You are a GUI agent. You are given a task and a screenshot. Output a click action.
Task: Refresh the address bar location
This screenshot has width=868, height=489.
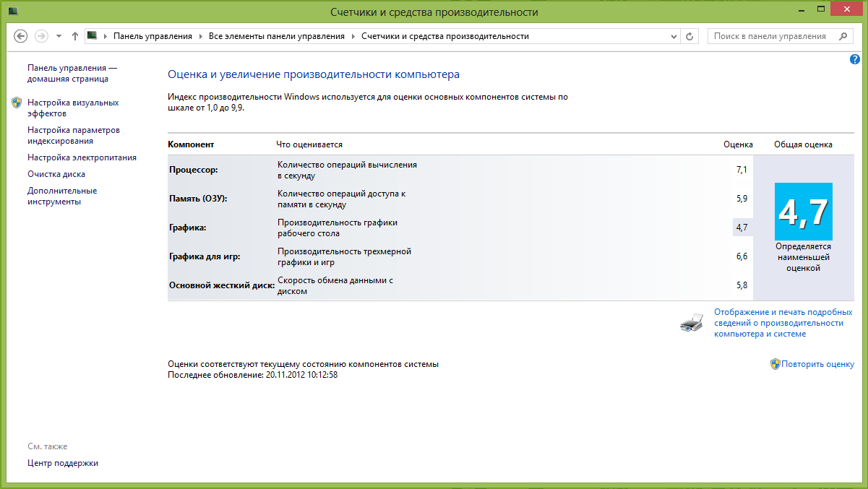[x=690, y=36]
